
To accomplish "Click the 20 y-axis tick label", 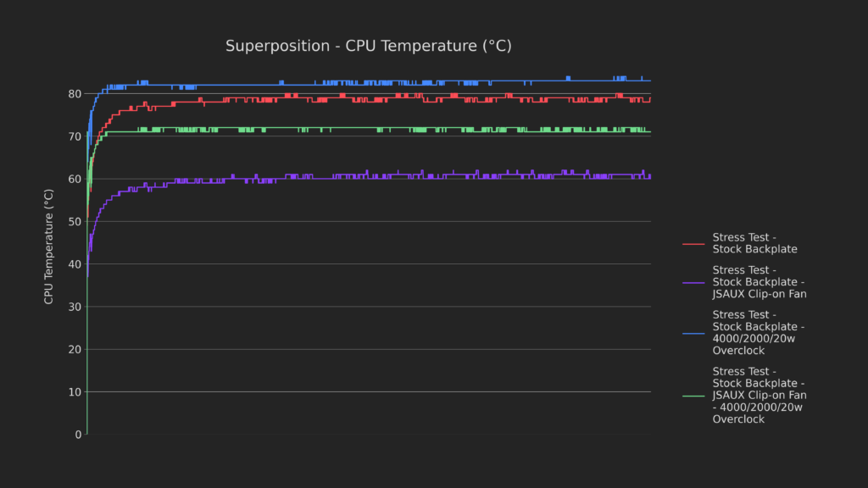I will (75, 349).
